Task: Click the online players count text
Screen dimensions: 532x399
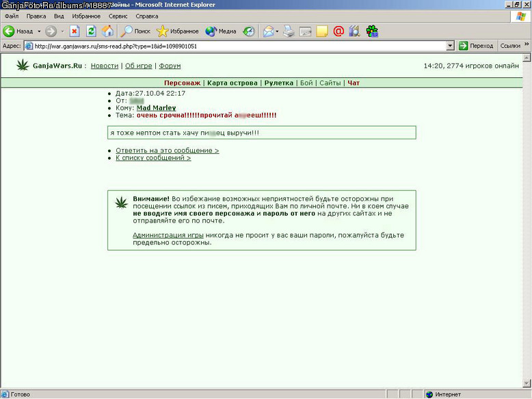Action: tap(483, 66)
